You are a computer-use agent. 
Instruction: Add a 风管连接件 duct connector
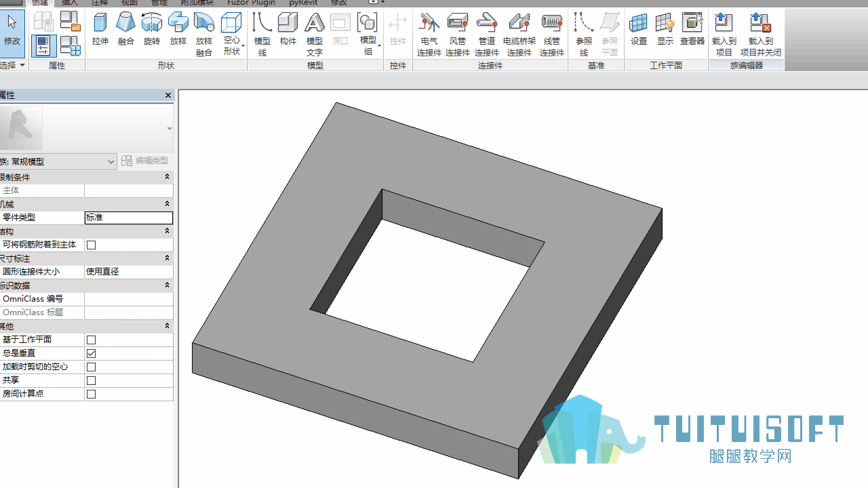pyautogui.click(x=458, y=35)
